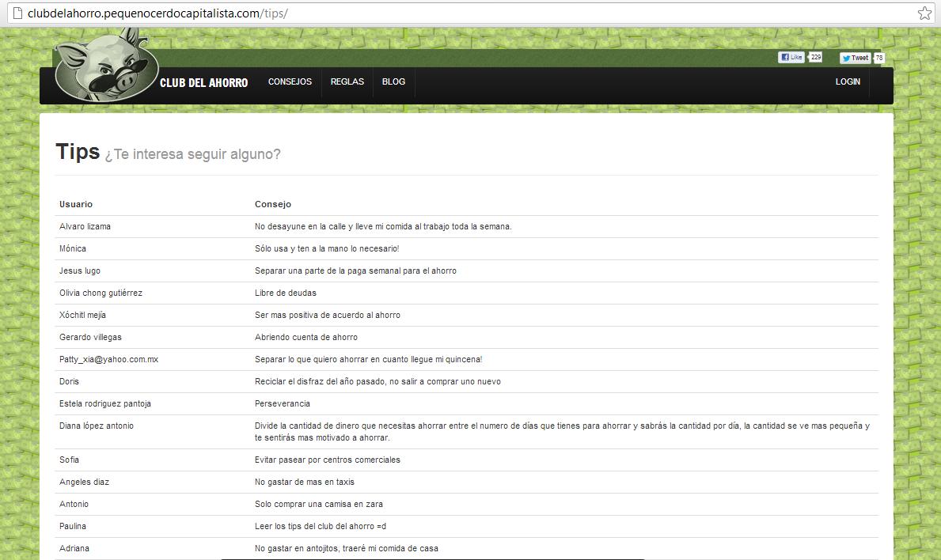
Task: Bookmark page with the star icon
Action: (x=924, y=13)
